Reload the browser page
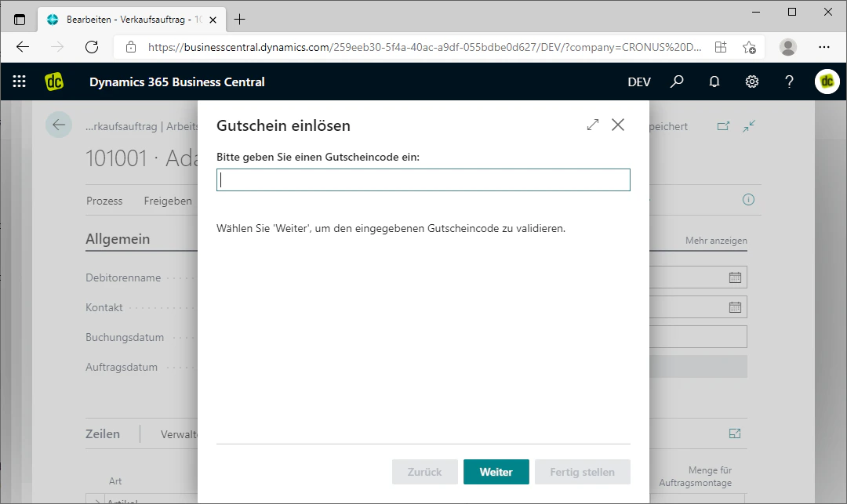The image size is (847, 504). (92, 47)
